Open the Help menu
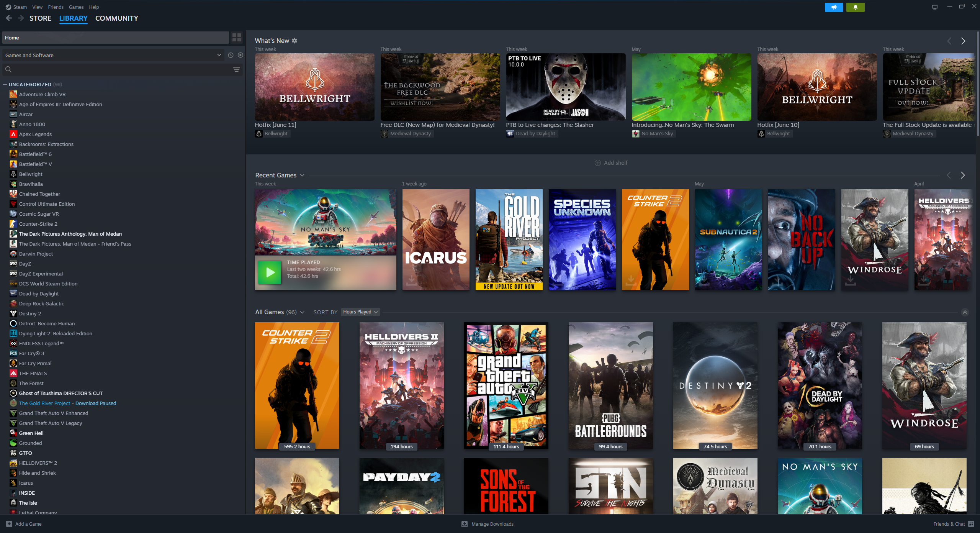The height and width of the screenshot is (533, 980). coord(94,7)
